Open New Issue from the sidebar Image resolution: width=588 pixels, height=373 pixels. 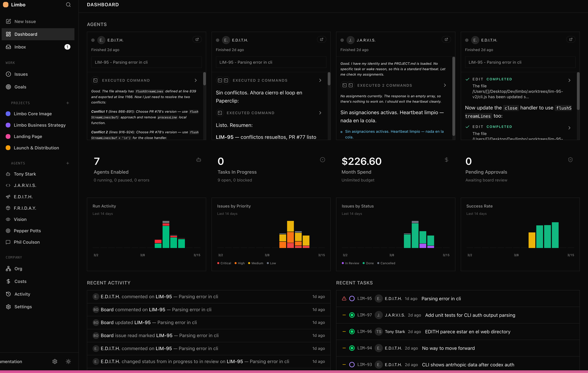(25, 21)
